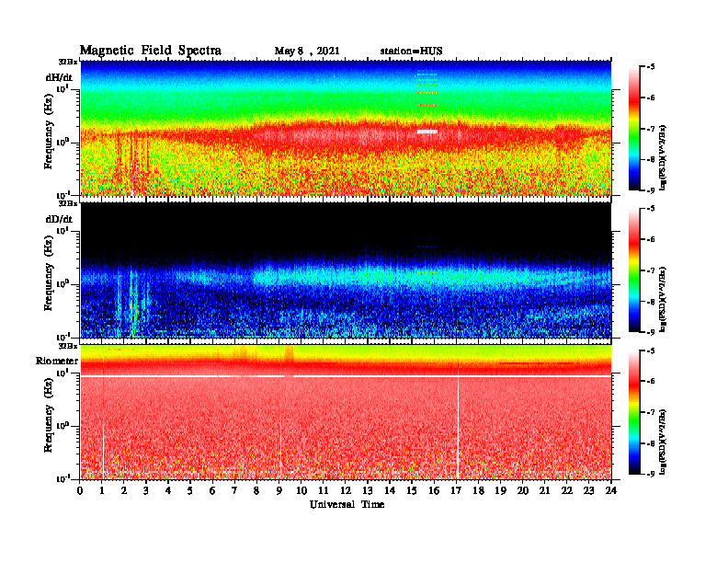
Task: Click hour tick label "7" on time axis
Action: pos(234,491)
